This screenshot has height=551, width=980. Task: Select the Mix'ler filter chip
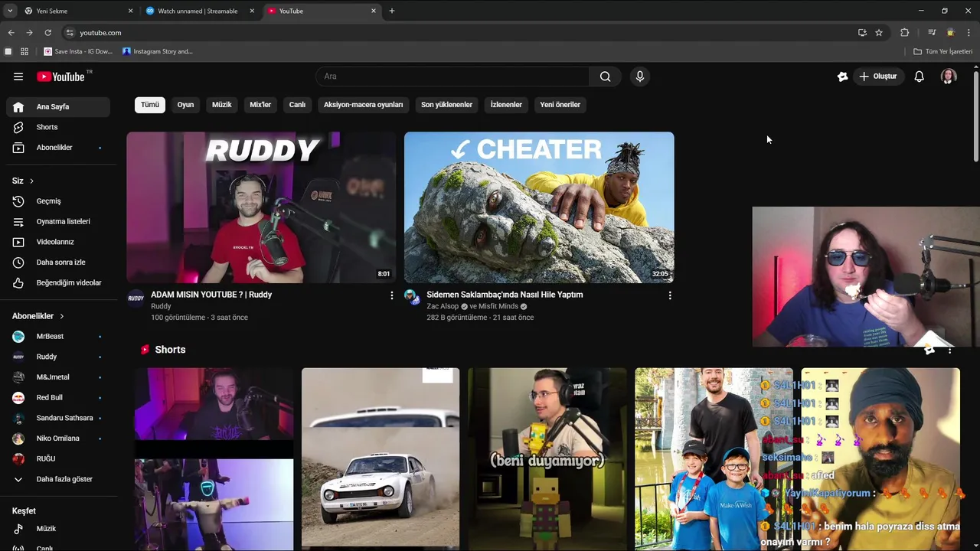pyautogui.click(x=260, y=105)
